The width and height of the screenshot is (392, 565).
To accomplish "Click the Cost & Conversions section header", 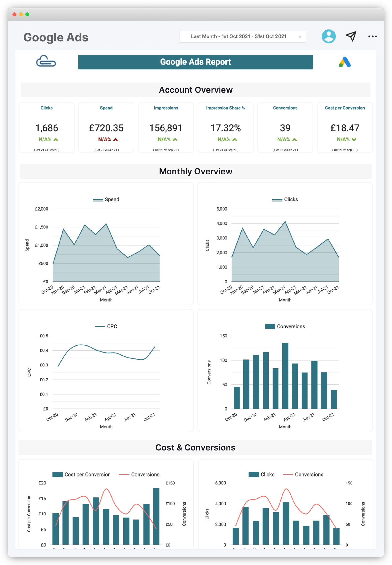I will (196, 447).
